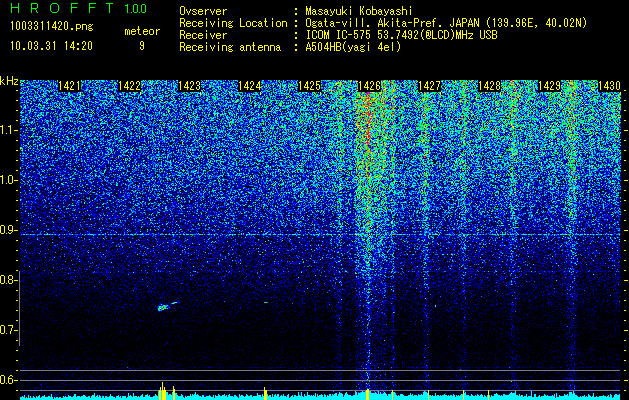The width and height of the screenshot is (629, 400).
Task: Click the small echo dash after 1424
Action: (x=266, y=302)
